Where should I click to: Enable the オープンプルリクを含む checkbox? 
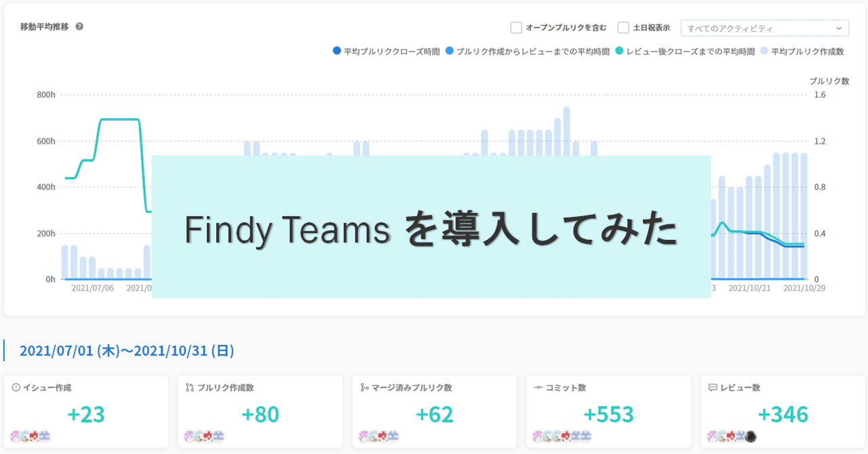coord(515,28)
